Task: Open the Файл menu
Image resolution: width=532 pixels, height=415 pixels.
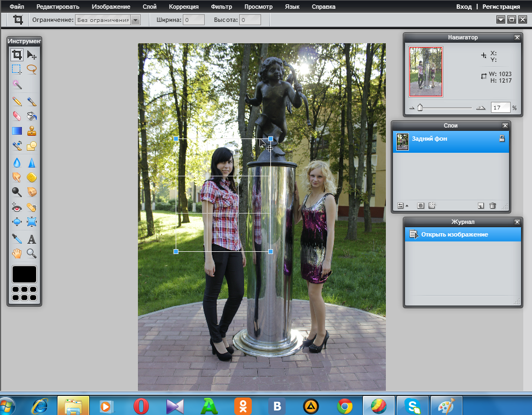Action: [16, 7]
